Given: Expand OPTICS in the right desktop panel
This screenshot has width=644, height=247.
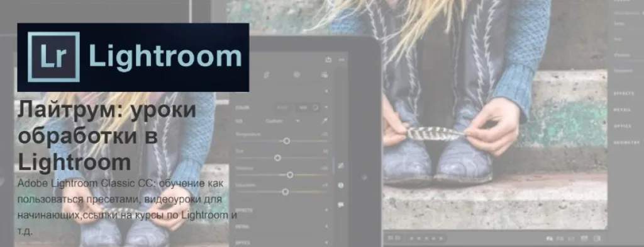Looking at the screenshot, I should [622, 127].
